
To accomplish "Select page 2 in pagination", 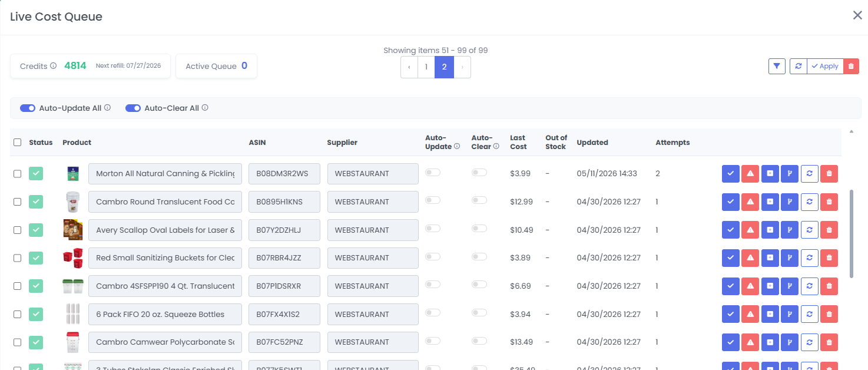I will 444,67.
